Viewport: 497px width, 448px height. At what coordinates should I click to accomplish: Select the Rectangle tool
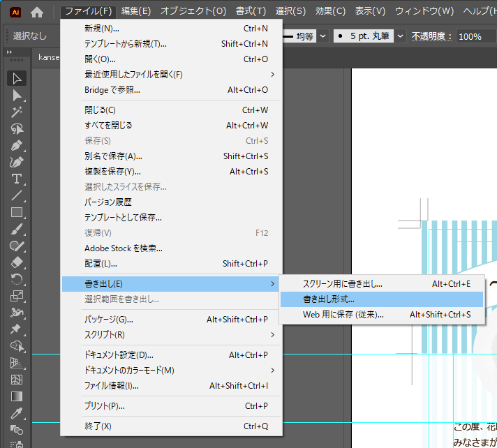(17, 212)
